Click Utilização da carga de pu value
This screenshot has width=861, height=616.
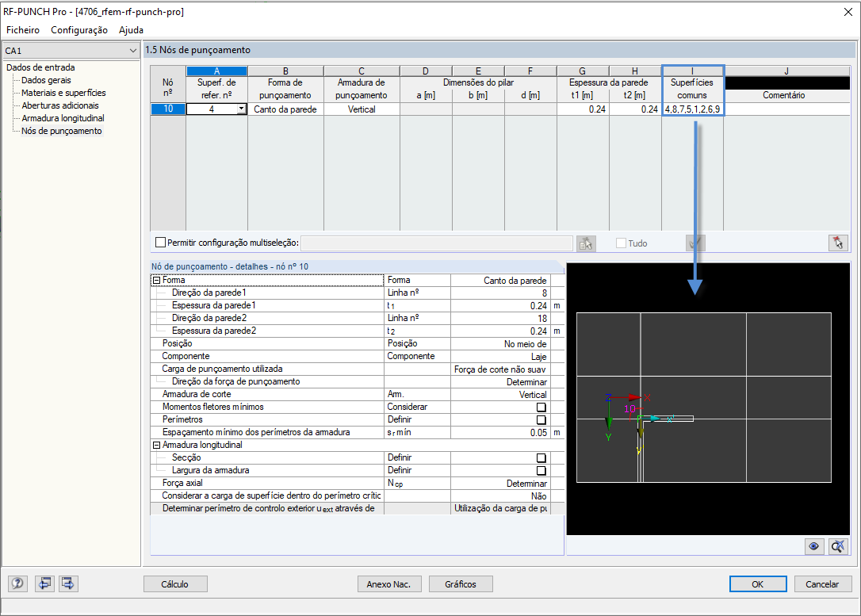coord(499,509)
